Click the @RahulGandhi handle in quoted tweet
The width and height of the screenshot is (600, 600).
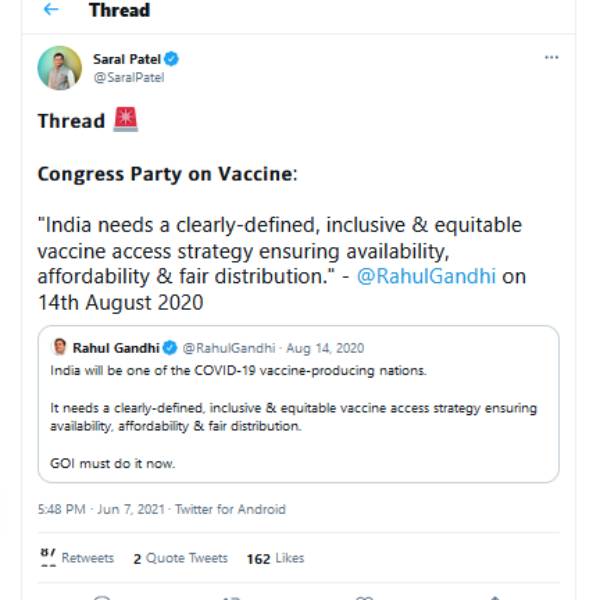tap(230, 348)
